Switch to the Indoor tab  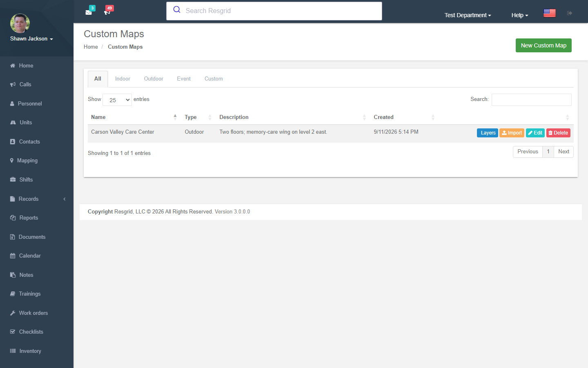point(122,79)
